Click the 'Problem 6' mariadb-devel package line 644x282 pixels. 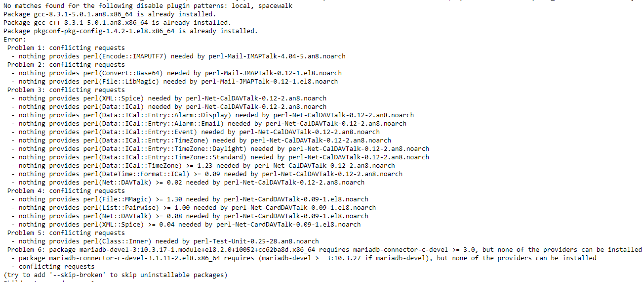(324, 250)
